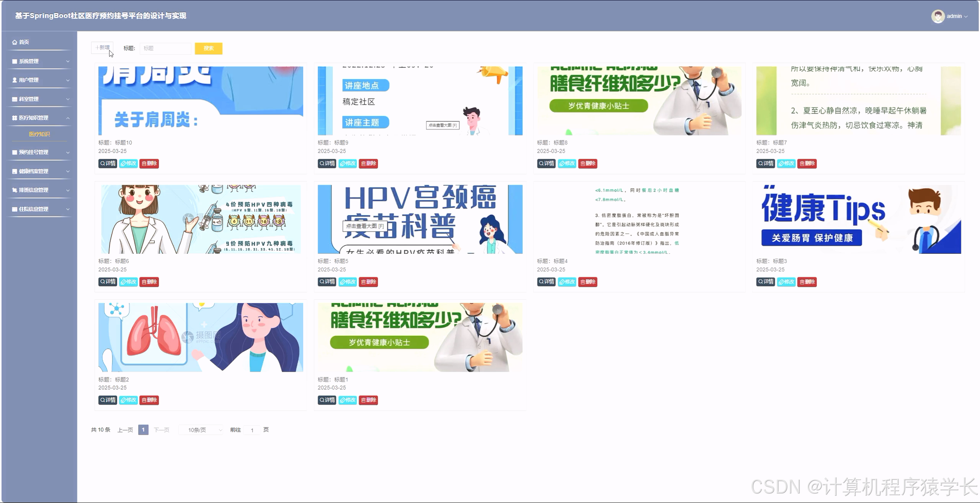Activate the 医疗知识 submenu entry
980x503 pixels.
point(39,134)
